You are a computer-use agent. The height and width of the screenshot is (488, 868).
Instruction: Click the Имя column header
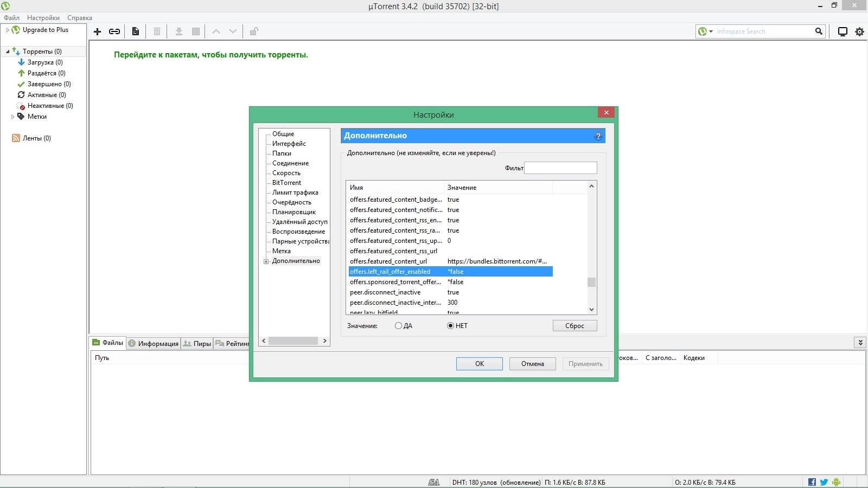pos(395,188)
